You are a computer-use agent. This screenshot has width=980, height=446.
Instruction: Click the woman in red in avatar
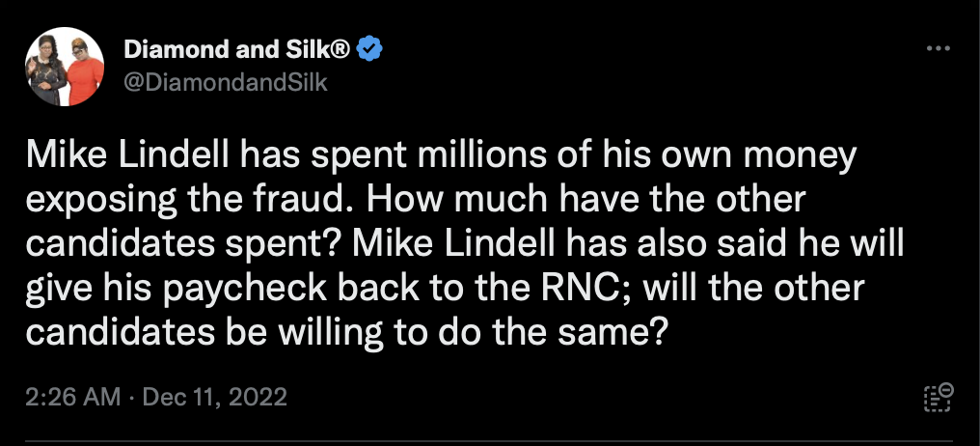tap(84, 72)
